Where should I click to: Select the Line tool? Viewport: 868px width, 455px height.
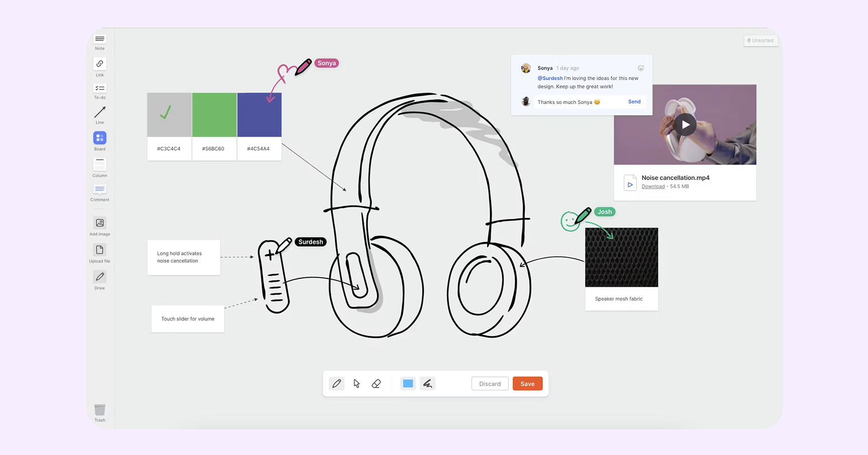pos(100,112)
